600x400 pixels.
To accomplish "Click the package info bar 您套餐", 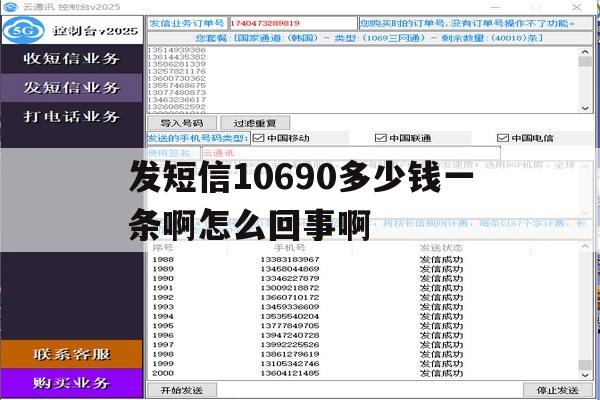I will [x=370, y=38].
